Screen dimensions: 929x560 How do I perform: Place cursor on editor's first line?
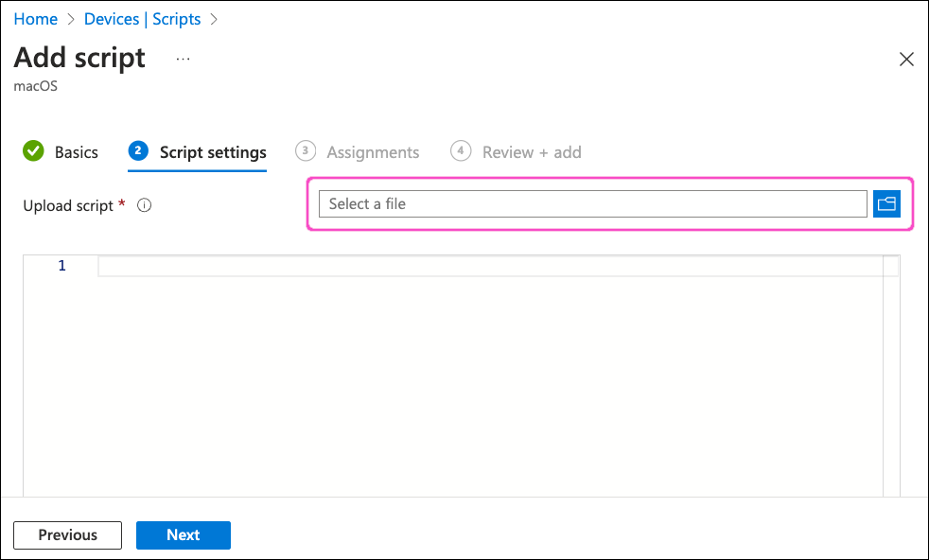pyautogui.click(x=473, y=267)
